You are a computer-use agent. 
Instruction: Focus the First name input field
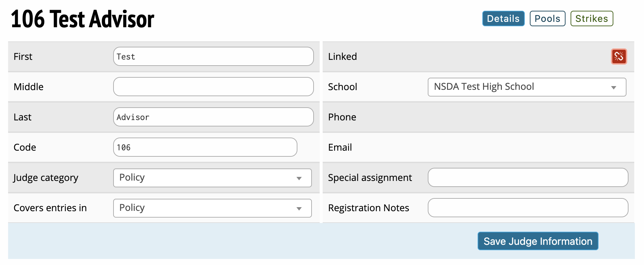pyautogui.click(x=213, y=56)
